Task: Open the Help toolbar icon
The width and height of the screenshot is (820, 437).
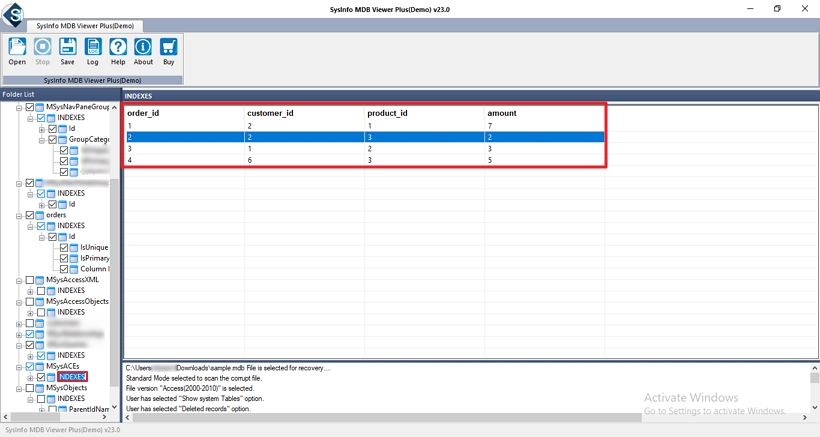Action: [x=118, y=48]
